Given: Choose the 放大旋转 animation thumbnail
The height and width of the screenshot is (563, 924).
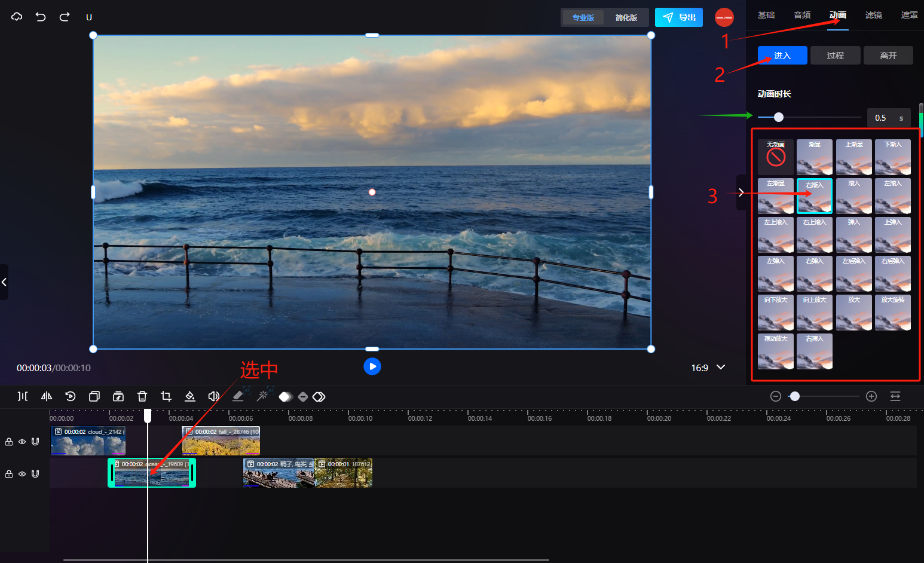Looking at the screenshot, I should pos(893,313).
